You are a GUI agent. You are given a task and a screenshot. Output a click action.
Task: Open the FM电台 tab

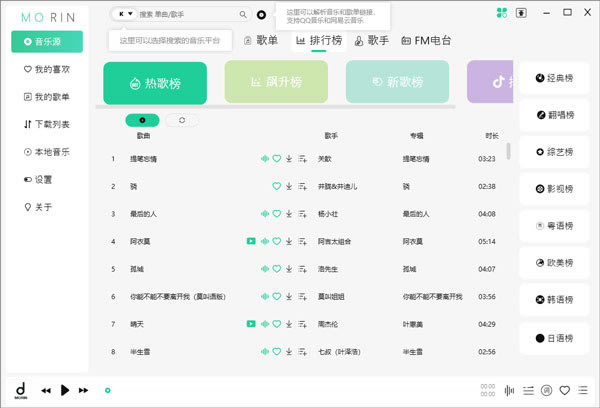coord(425,41)
